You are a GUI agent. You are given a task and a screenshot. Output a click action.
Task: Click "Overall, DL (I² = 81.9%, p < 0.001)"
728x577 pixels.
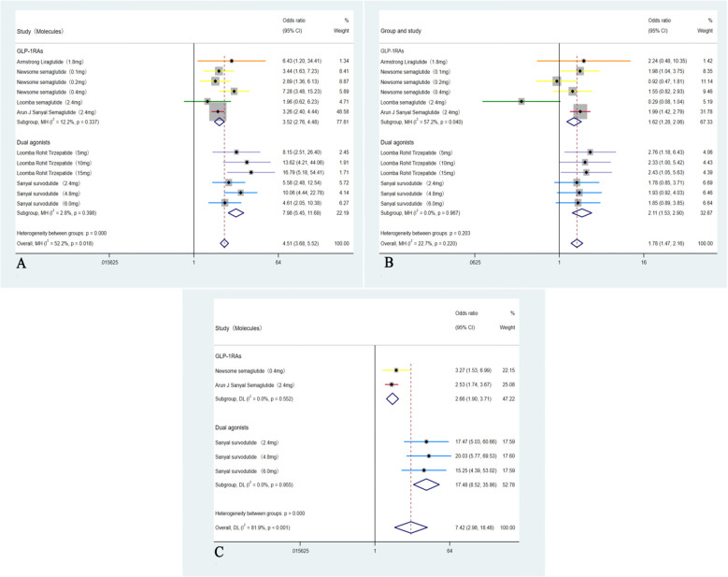[x=252, y=527]
